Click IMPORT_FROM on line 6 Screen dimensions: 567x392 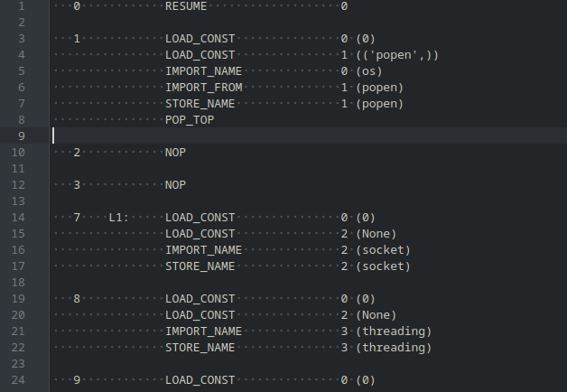pos(203,87)
